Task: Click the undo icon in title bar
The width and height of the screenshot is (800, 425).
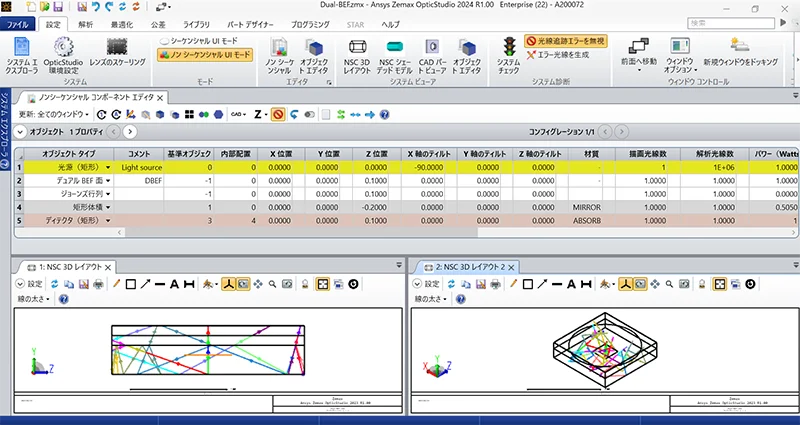Action: (x=95, y=7)
